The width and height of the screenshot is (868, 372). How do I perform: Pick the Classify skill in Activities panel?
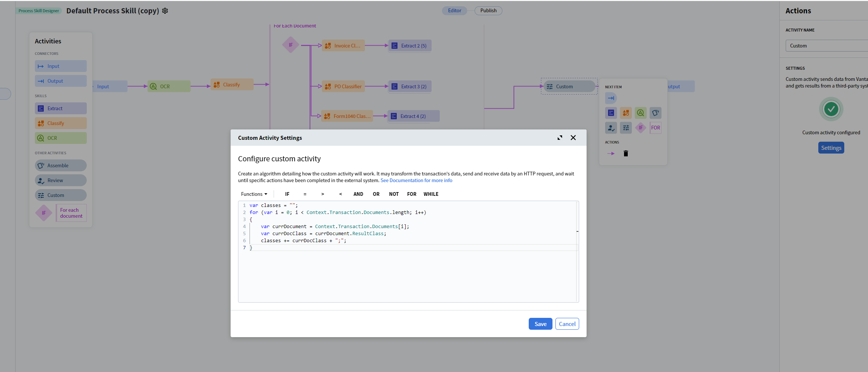(61, 123)
